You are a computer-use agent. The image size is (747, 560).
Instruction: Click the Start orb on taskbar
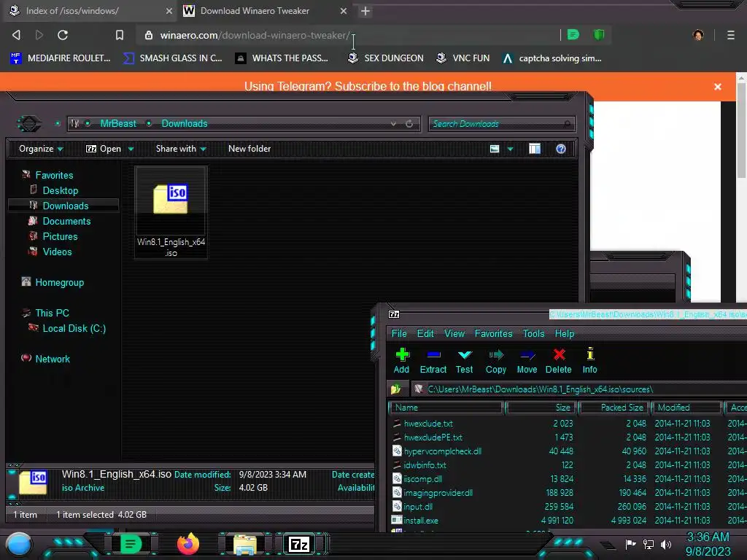pyautogui.click(x=20, y=544)
